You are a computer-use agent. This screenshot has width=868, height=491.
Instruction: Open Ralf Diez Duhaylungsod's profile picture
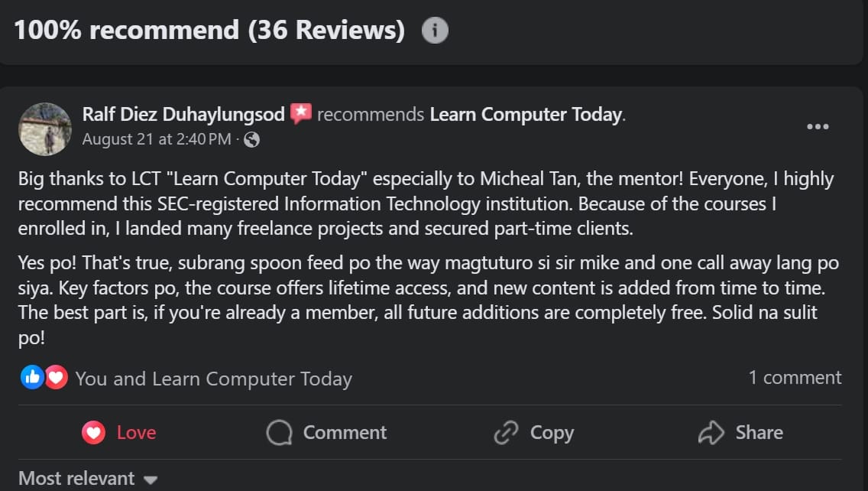[x=45, y=128]
